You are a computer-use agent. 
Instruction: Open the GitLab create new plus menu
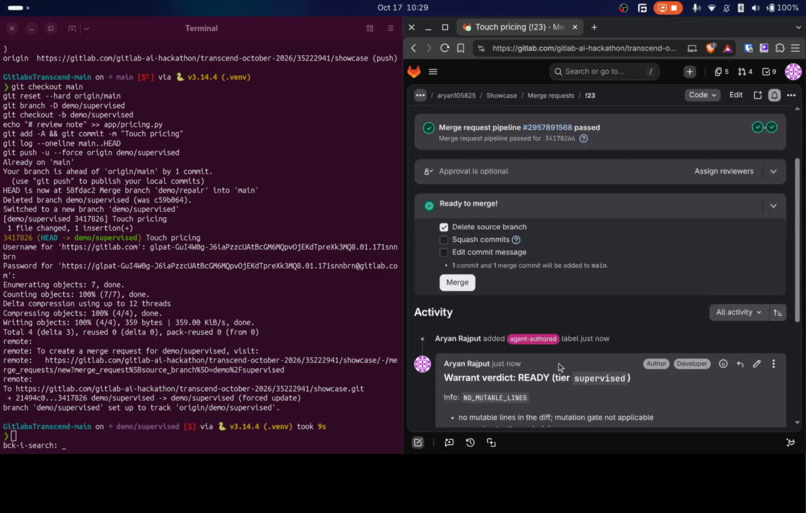click(x=689, y=72)
